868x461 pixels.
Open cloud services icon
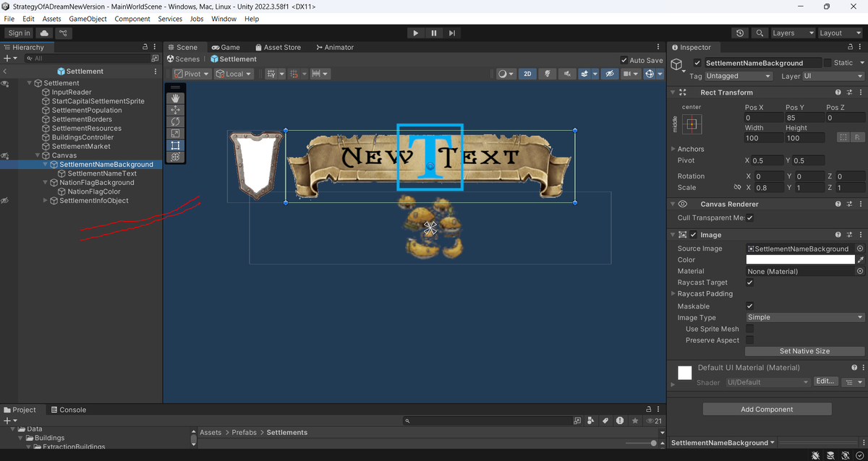[x=45, y=33]
